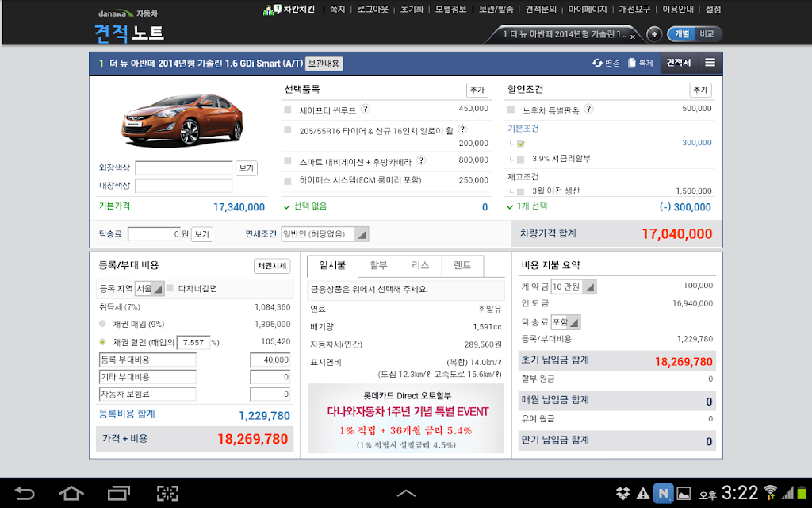The image size is (812, 508).
Task: Tap the Android back button
Action: (x=24, y=493)
